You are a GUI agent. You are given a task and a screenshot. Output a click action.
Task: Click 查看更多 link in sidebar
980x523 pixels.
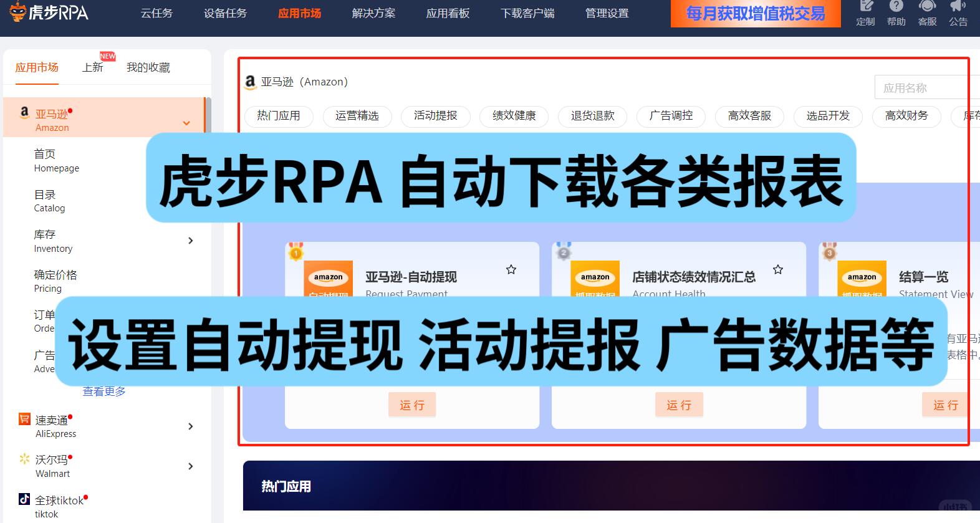104,391
